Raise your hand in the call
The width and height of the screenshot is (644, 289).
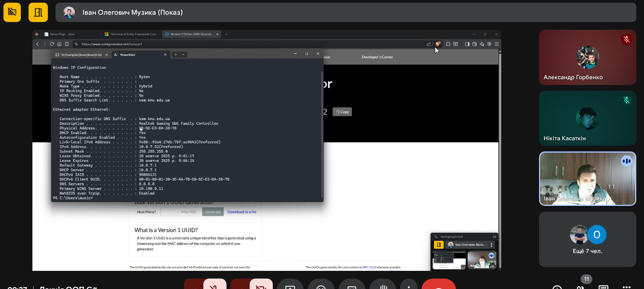[x=383, y=284]
